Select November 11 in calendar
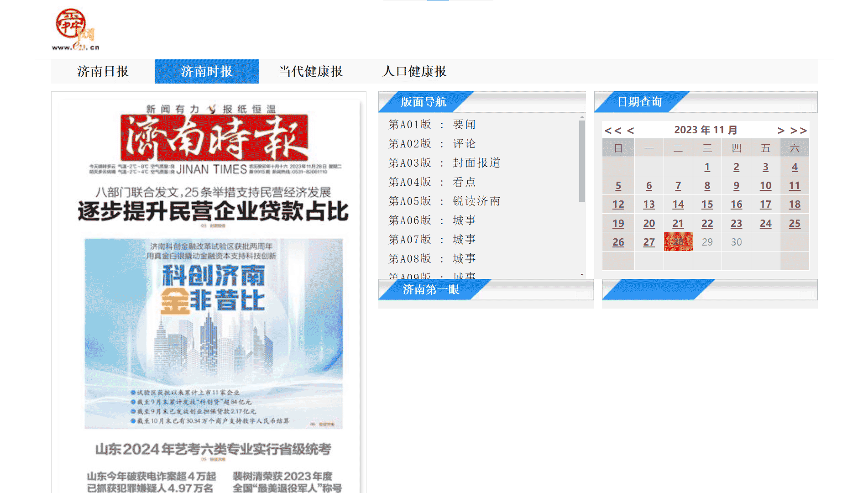Screen dimensions: 868x493 click(x=795, y=186)
